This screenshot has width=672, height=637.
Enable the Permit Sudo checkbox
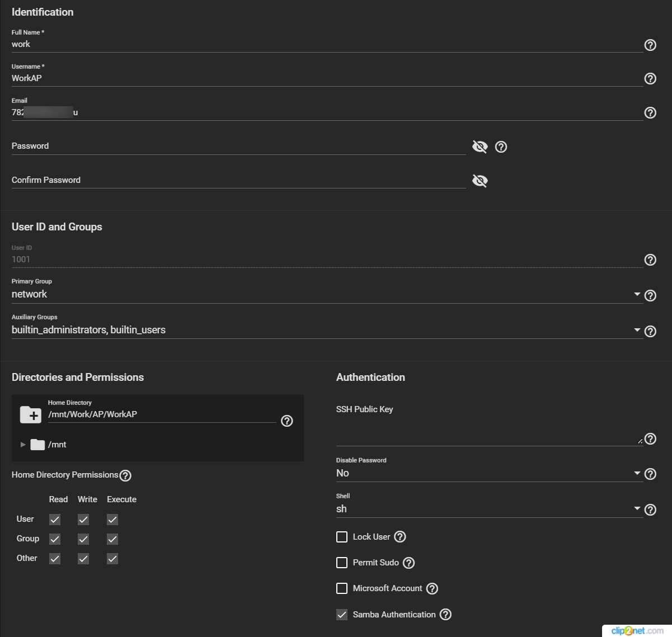342,563
